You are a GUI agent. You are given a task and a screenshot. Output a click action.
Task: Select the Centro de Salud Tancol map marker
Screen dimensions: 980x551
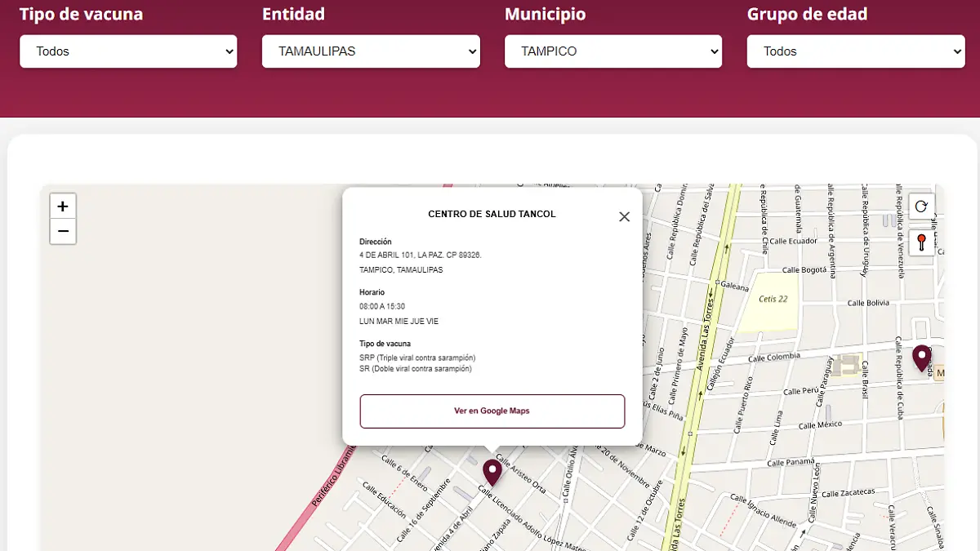492,472
